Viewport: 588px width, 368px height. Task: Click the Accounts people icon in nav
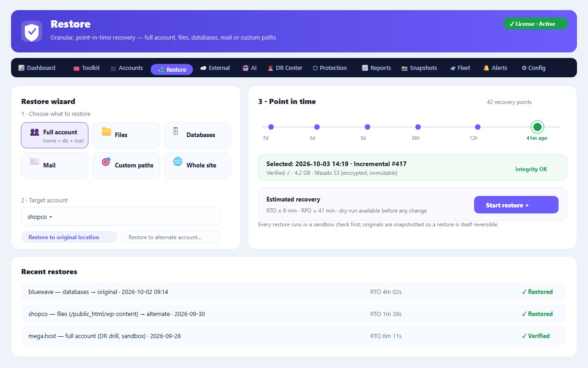[x=113, y=68]
